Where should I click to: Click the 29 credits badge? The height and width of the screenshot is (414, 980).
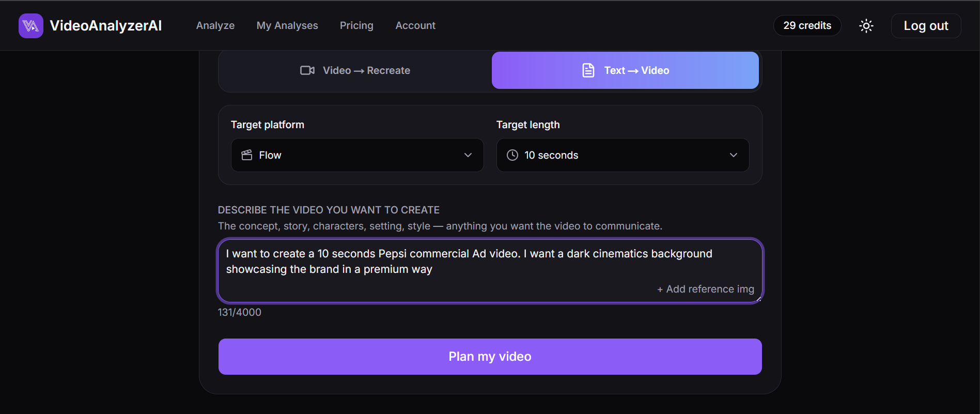807,25
